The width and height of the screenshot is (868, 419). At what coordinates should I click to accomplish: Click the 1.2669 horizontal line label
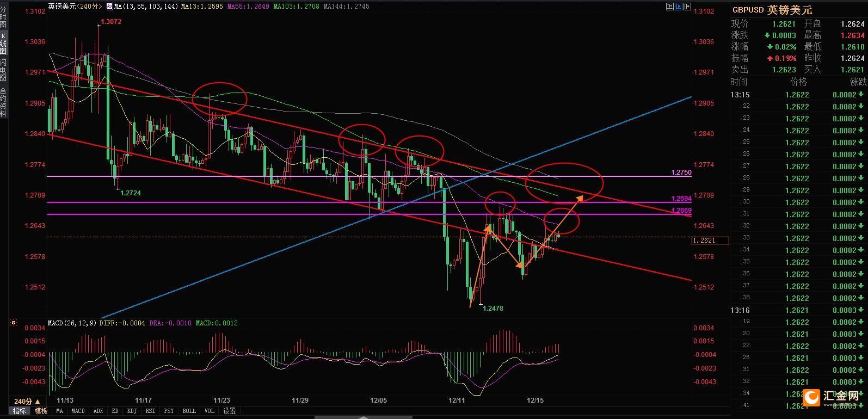click(681, 211)
